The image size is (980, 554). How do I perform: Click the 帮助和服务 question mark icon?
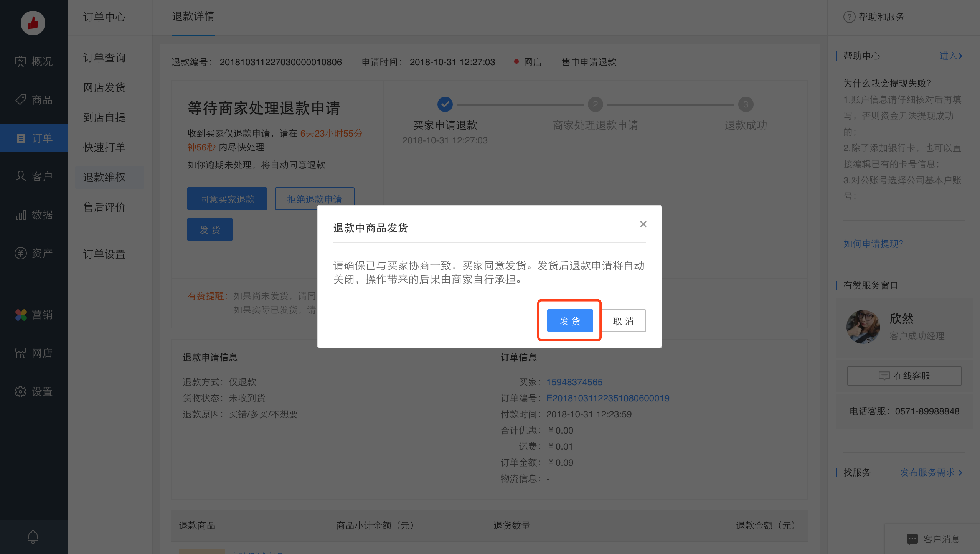coord(849,17)
